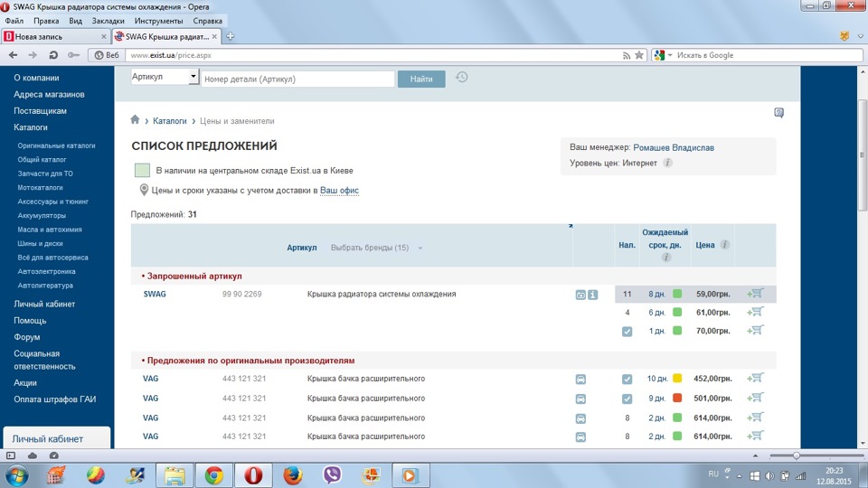Expand Выбрать бренды (15) filter
The height and width of the screenshot is (488, 868).
coord(376,248)
